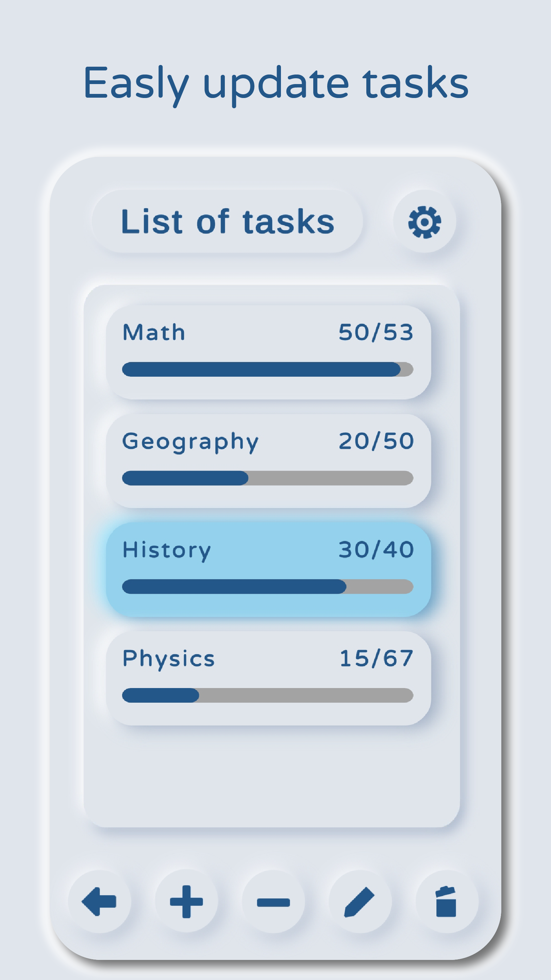This screenshot has height=980, width=551.
Task: Decrease progress with the minus icon
Action: (273, 902)
